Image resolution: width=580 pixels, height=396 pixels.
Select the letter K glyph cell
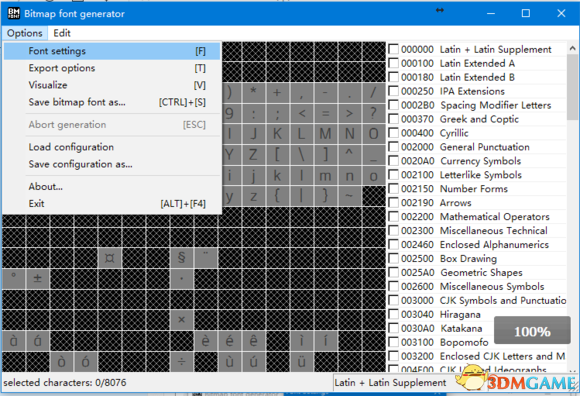pyautogui.click(x=277, y=134)
